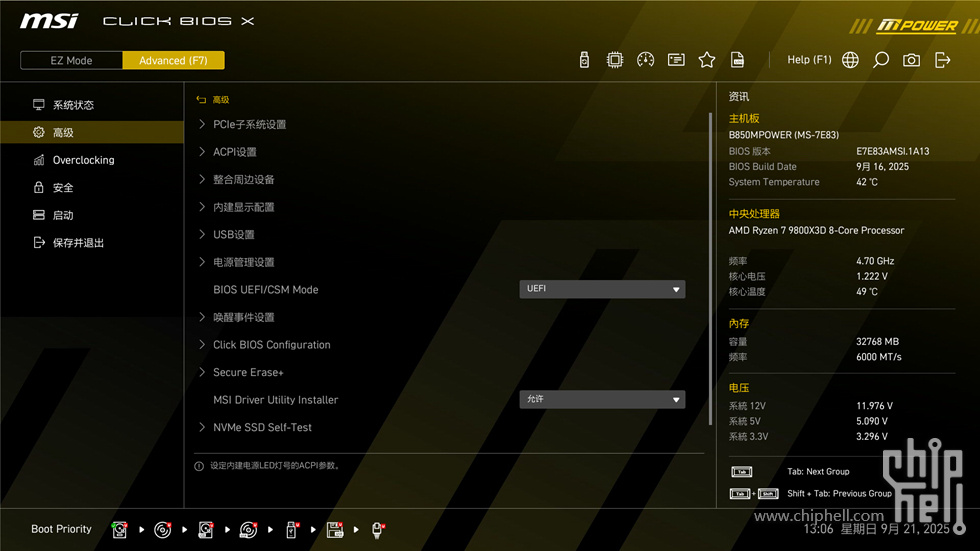The height and width of the screenshot is (551, 980).
Task: Switch to EZ Mode
Action: click(x=71, y=61)
